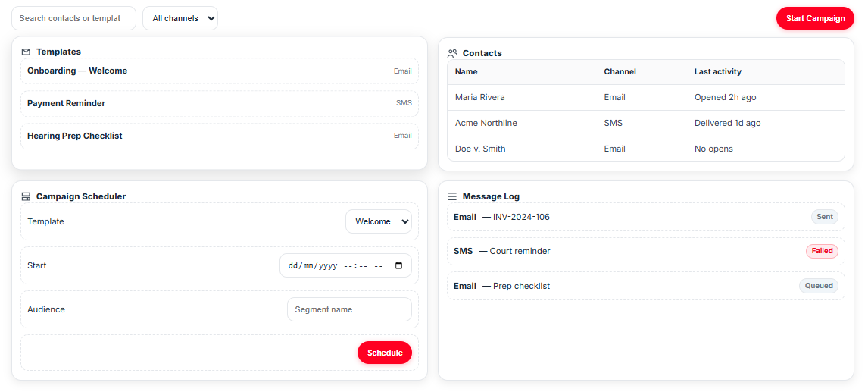Click the envelope icon beside Templates
This screenshot has height=392, width=868.
point(26,52)
